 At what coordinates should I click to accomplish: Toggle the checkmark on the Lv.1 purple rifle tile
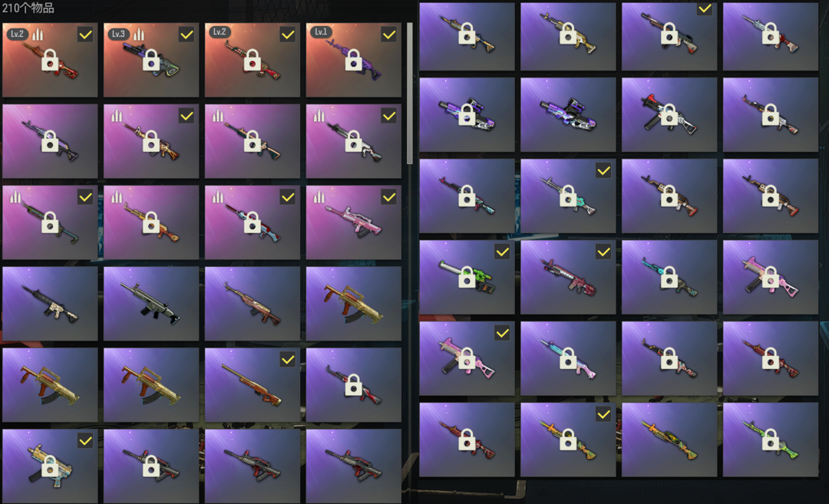(389, 35)
